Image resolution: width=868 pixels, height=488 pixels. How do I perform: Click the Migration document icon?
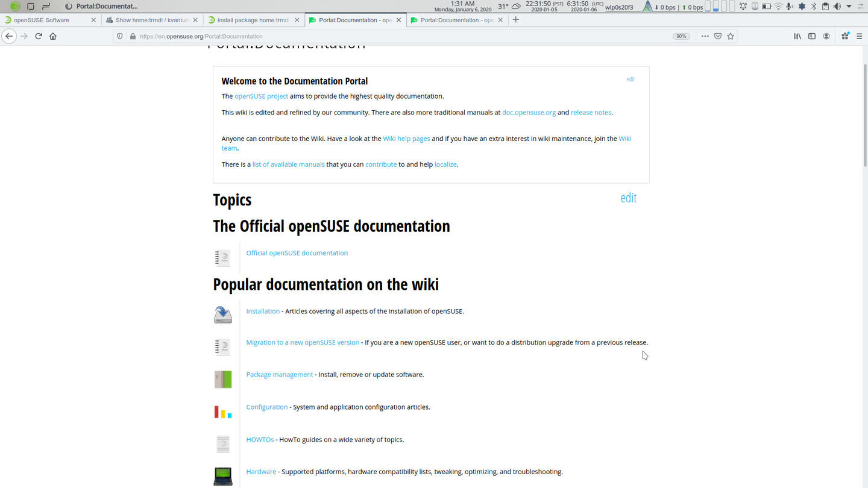click(x=222, y=347)
